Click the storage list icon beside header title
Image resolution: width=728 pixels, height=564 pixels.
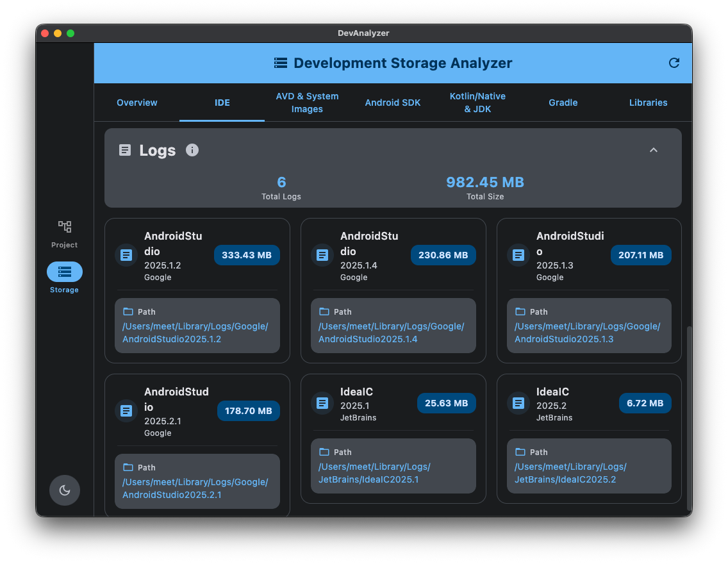(x=281, y=63)
